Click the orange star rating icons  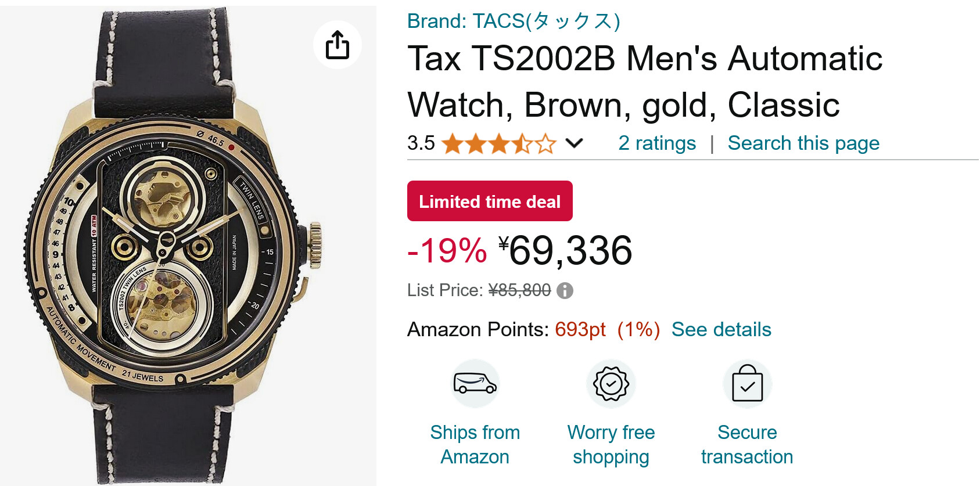tap(498, 143)
